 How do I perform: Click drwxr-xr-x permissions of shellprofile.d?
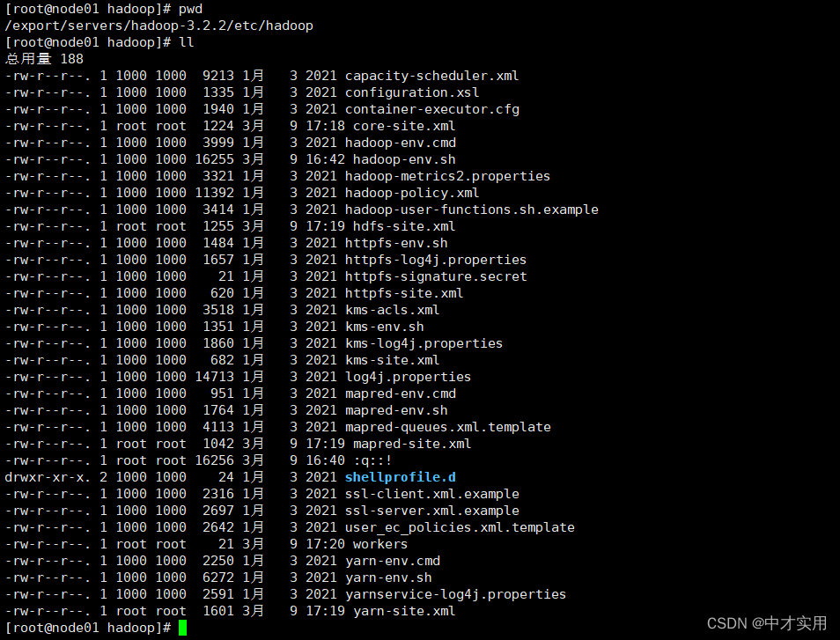click(48, 477)
